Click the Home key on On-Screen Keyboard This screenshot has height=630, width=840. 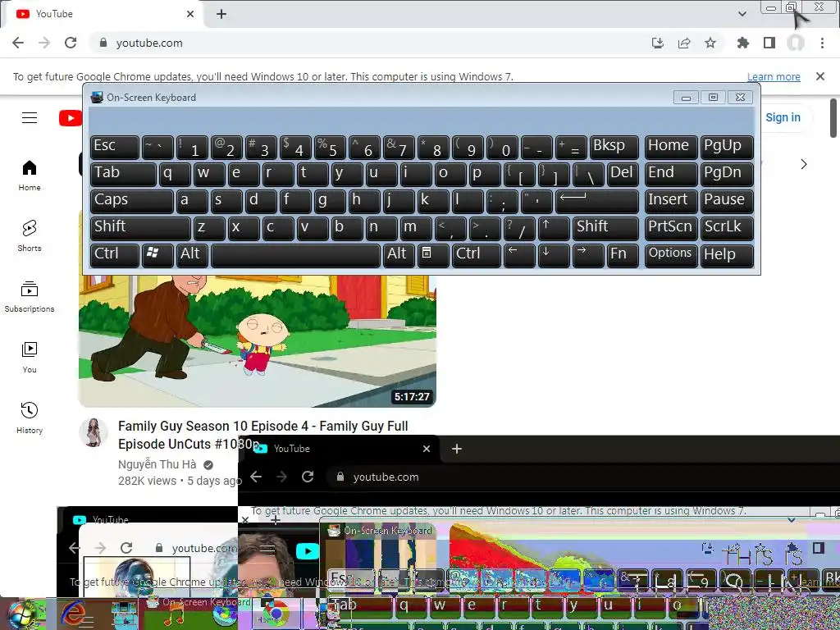tap(671, 146)
